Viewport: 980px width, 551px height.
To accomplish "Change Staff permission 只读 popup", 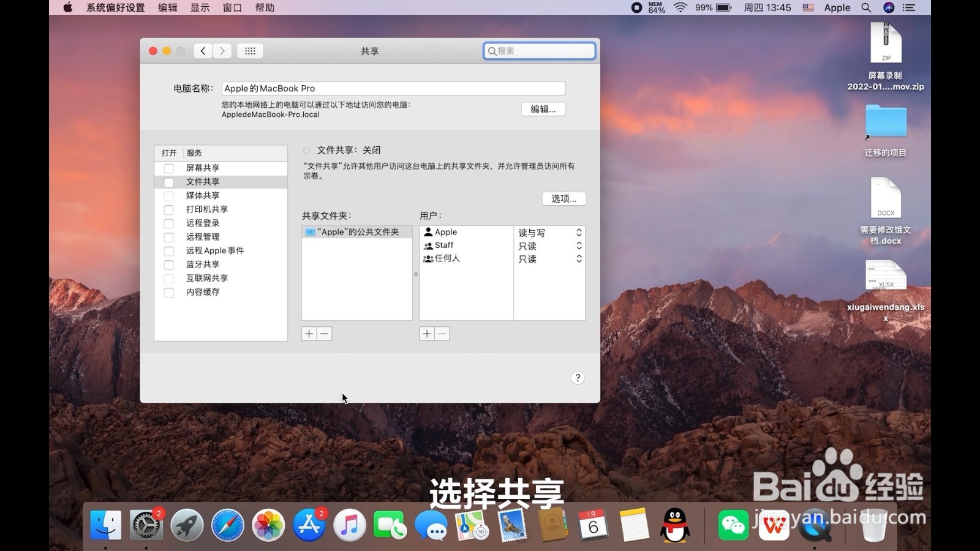I will pos(549,246).
